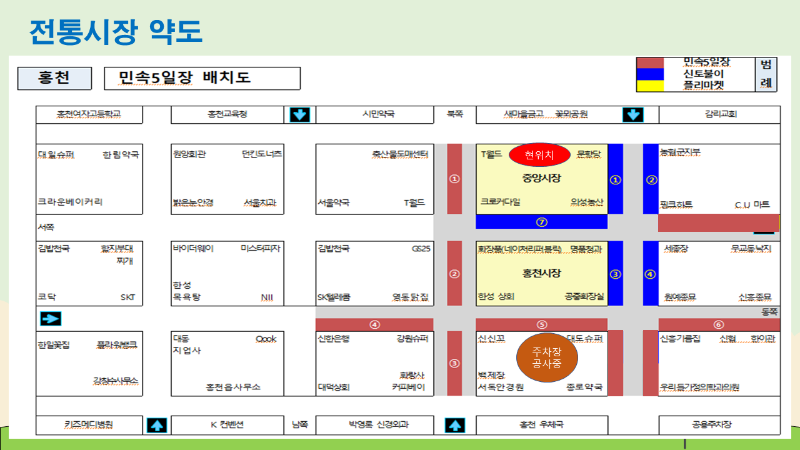
Task: Select the 중앙시장 label
Action: coord(541,178)
